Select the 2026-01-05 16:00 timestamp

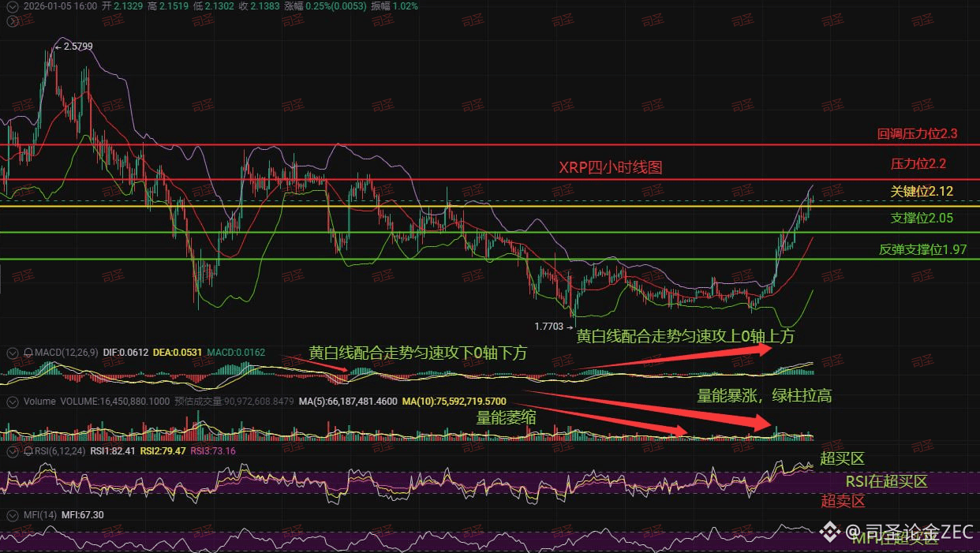(x=60, y=6)
